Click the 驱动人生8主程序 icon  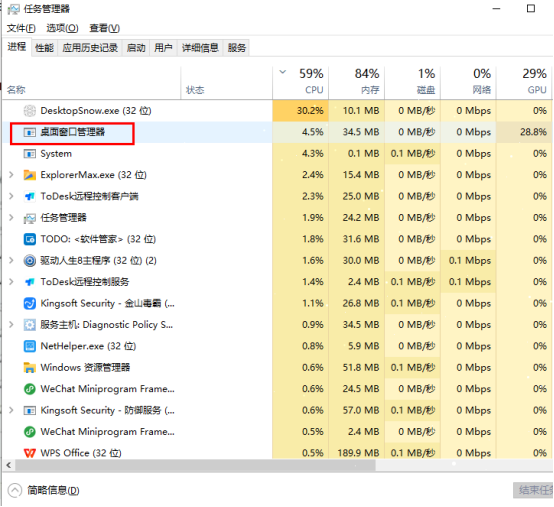(30, 261)
